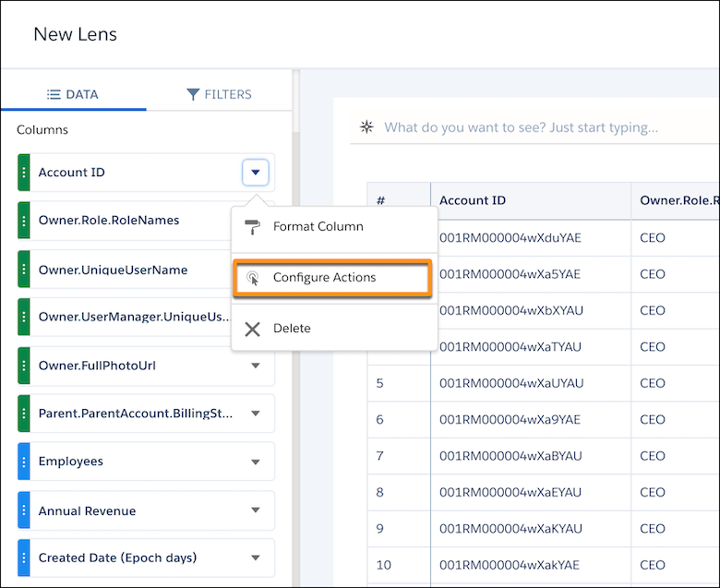720x588 pixels.
Task: Click Owner.UniqueUserName drag handle
Action: (x=24, y=269)
